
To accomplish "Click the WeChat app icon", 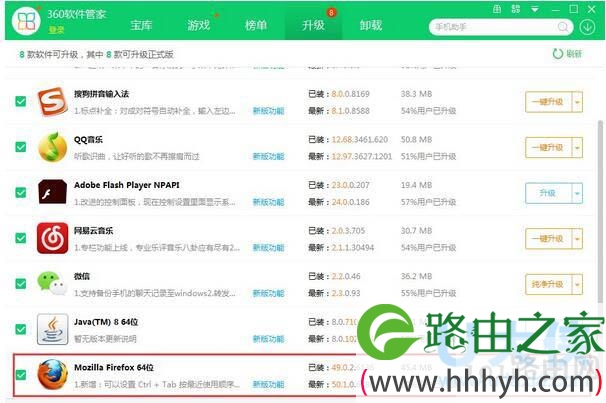I will (x=52, y=284).
